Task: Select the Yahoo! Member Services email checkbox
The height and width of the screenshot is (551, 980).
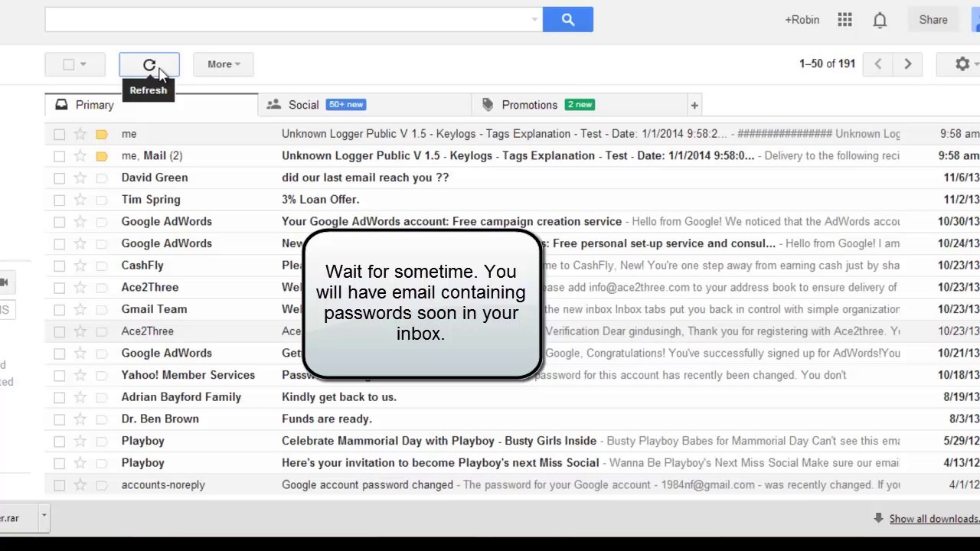Action: [60, 375]
